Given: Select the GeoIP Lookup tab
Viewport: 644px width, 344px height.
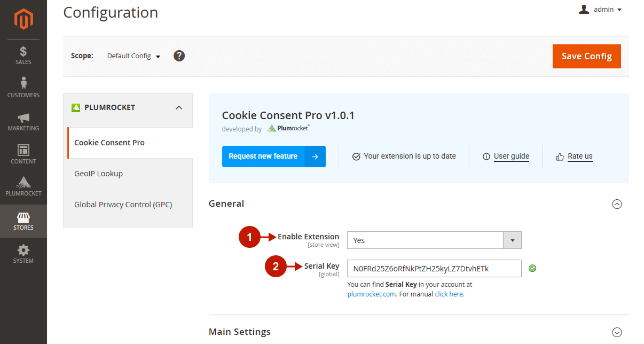Looking at the screenshot, I should point(129,174).
